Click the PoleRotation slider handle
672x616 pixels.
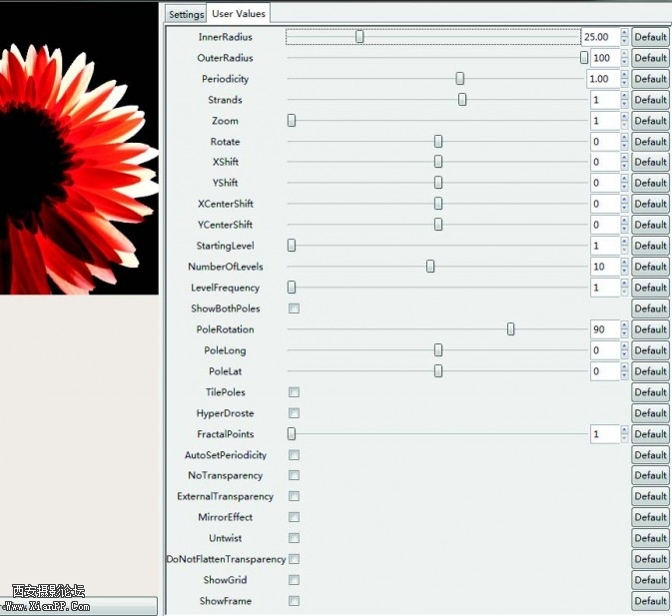[x=510, y=329]
